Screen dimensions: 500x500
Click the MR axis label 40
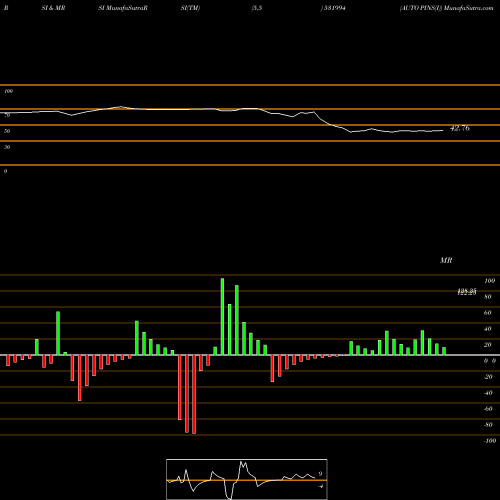(x=488, y=329)
